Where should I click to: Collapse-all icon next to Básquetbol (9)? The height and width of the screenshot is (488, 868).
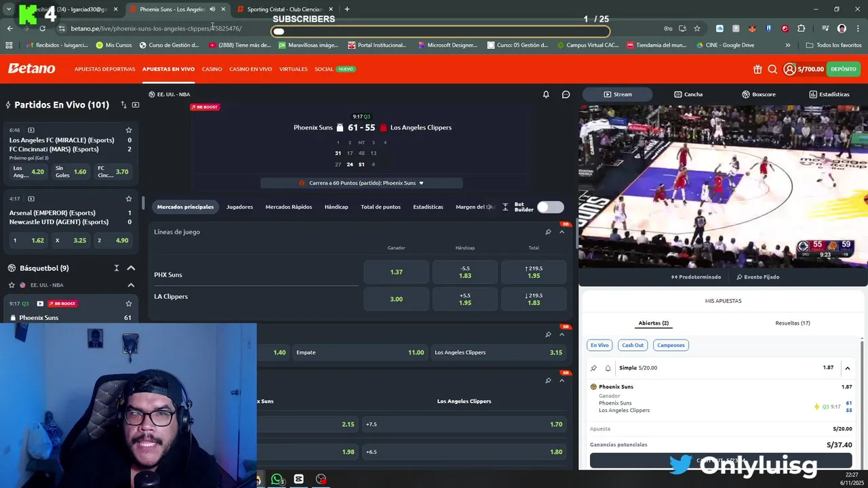click(x=117, y=268)
